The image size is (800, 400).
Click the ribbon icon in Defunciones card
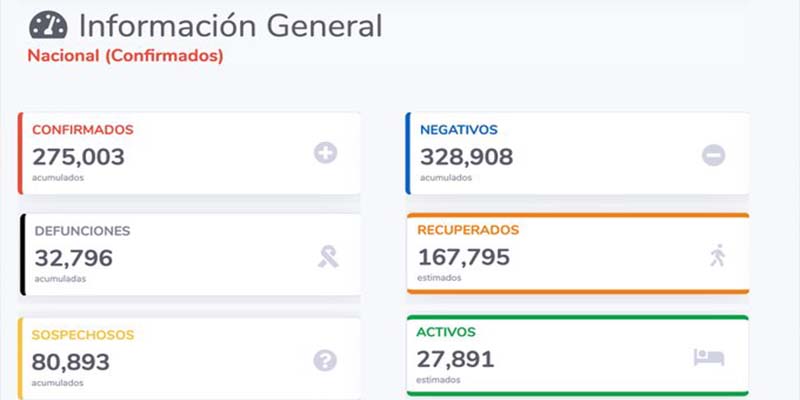[327, 257]
